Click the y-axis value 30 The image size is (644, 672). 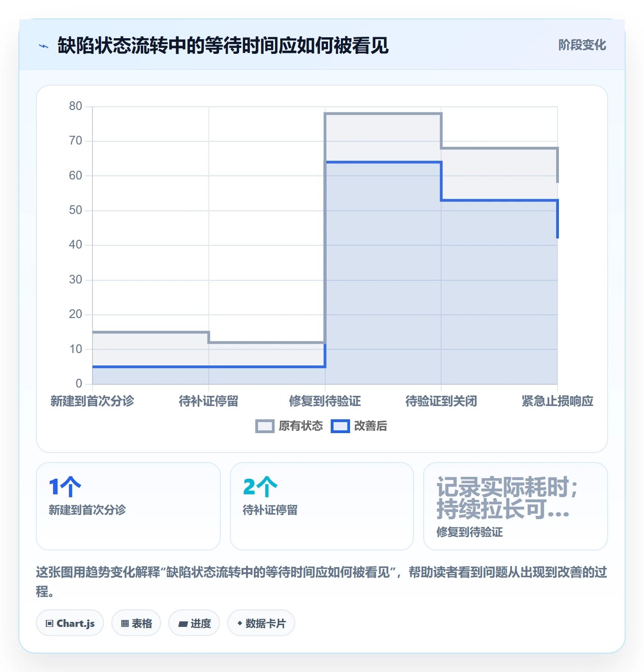75,280
